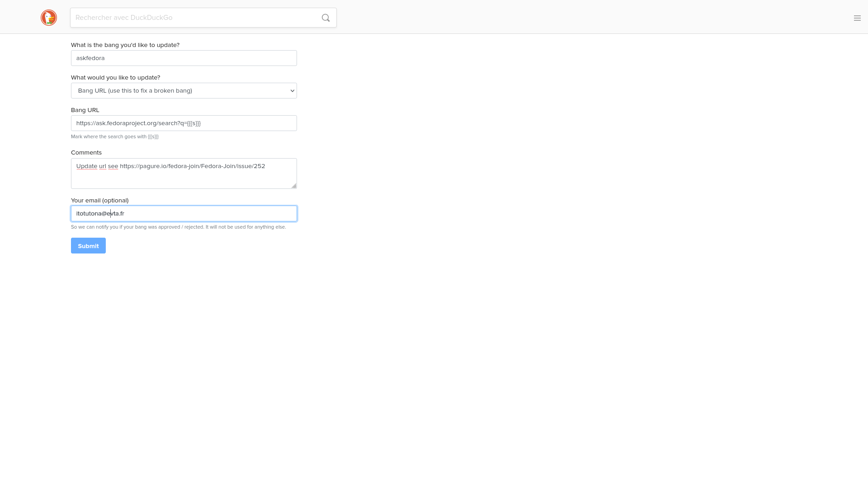Click the 'Bang URL' label
Viewport: 868px width, 488px height.
pos(85,110)
